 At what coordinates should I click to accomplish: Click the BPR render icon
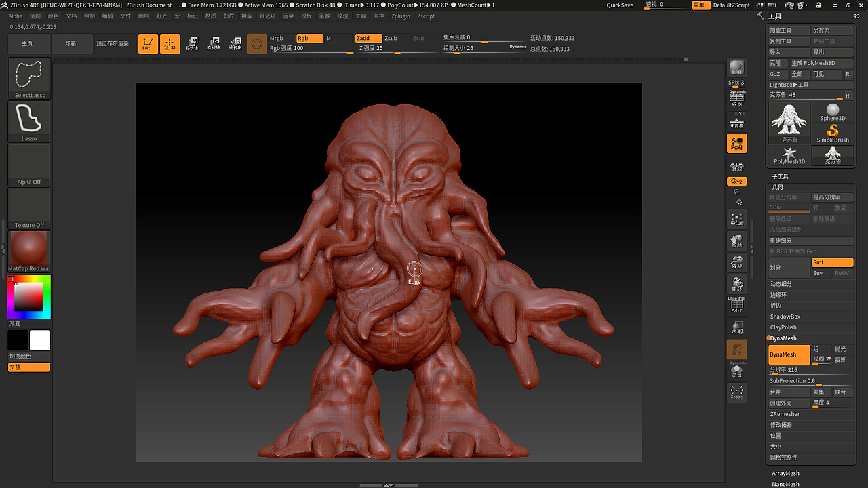736,68
